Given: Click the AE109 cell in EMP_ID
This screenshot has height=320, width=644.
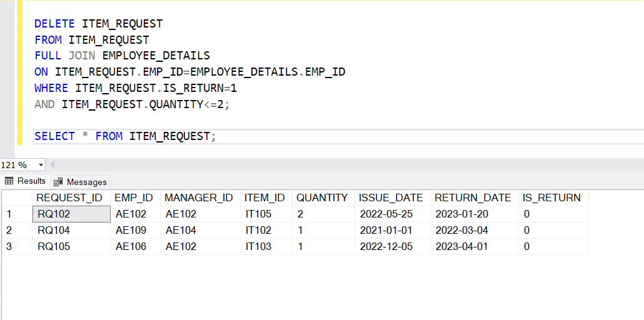Looking at the screenshot, I should tap(135, 231).
